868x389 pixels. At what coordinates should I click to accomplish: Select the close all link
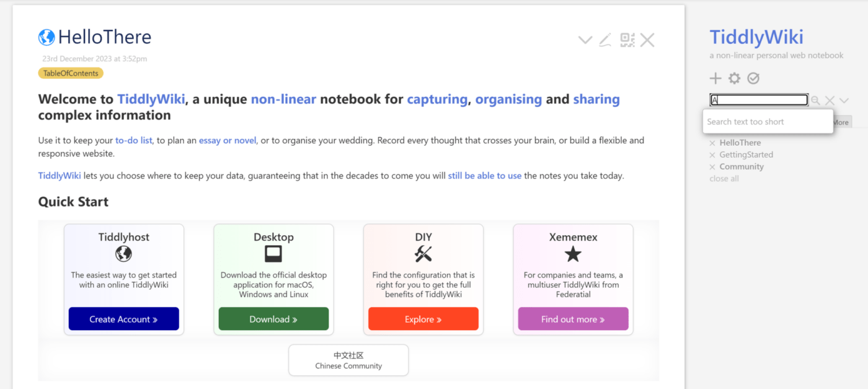coord(724,179)
